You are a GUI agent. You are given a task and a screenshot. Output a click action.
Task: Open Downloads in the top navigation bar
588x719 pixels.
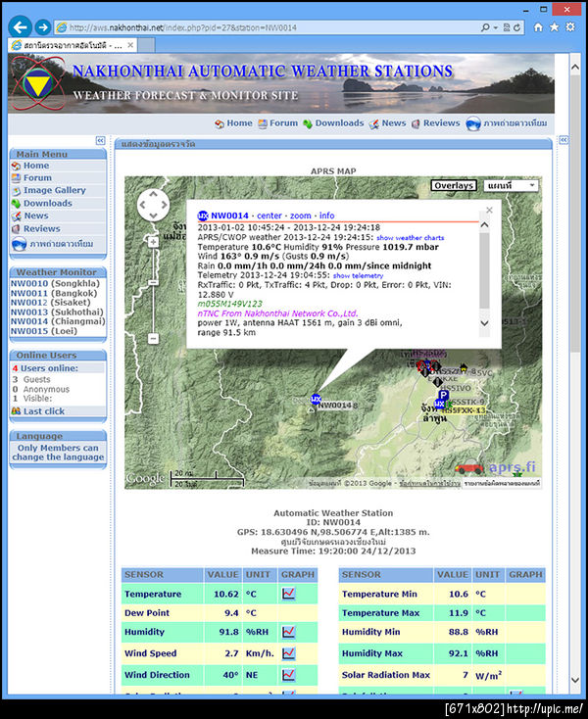(333, 122)
